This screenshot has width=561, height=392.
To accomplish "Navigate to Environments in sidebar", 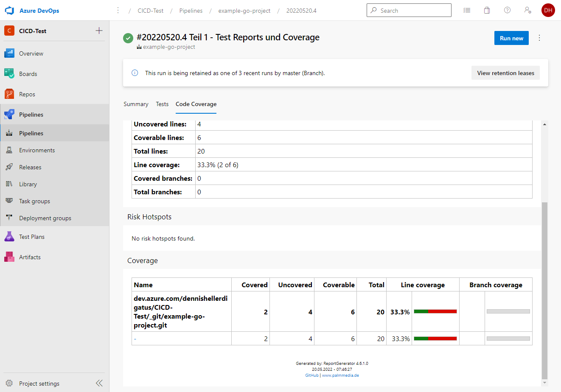I will click(x=36, y=150).
